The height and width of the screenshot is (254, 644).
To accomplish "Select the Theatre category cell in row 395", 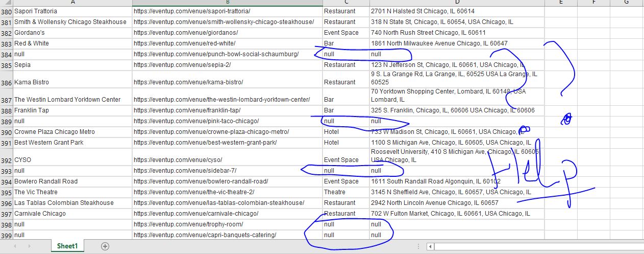I will 345,192.
